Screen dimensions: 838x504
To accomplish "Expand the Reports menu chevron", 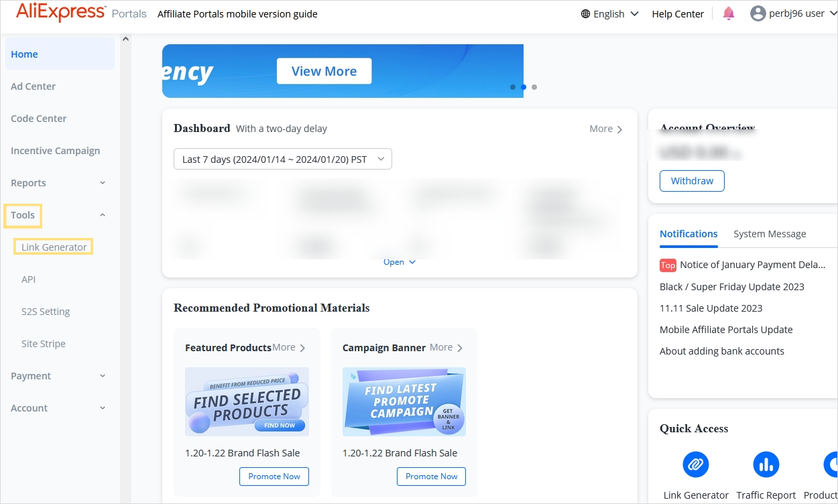I will 103,183.
